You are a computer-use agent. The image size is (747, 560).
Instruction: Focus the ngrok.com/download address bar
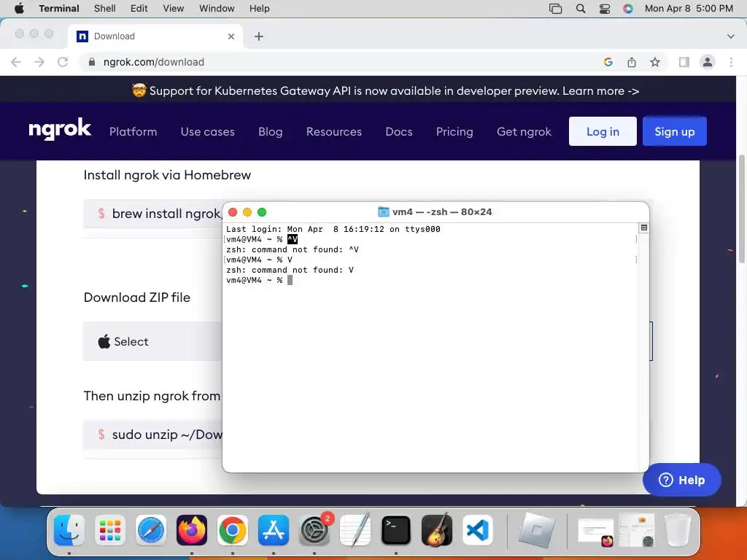[344, 62]
